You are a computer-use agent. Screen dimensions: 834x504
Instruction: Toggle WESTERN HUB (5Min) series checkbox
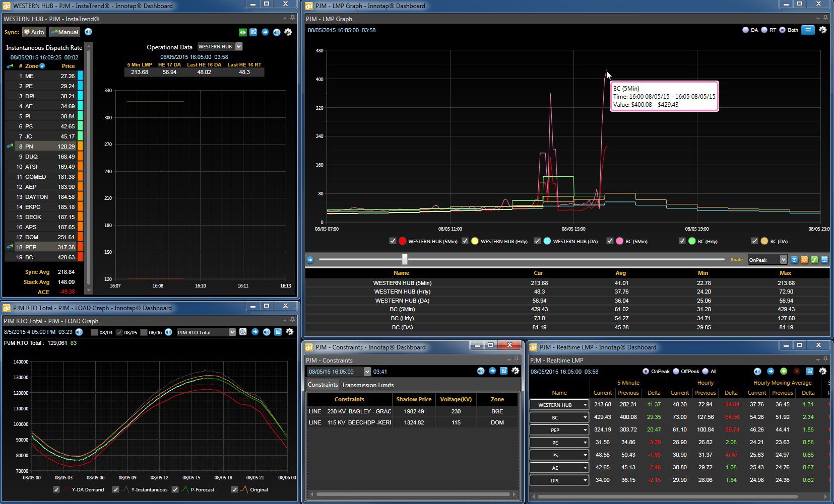coord(393,241)
